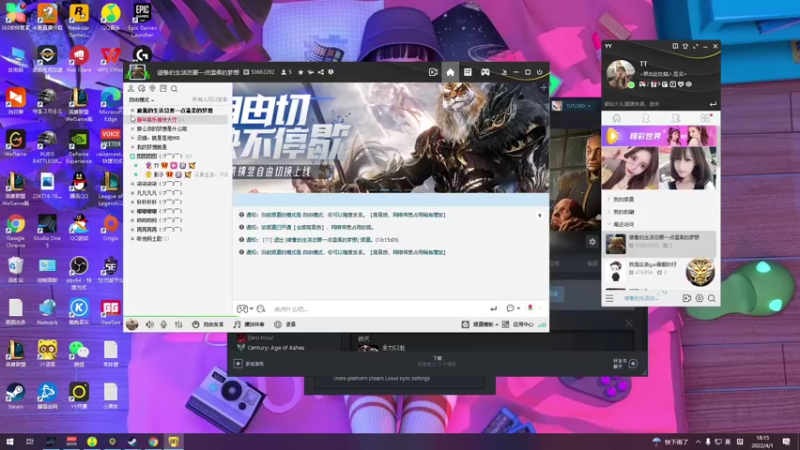
Task: Click the Steam icon on the taskbar
Action: (133, 441)
